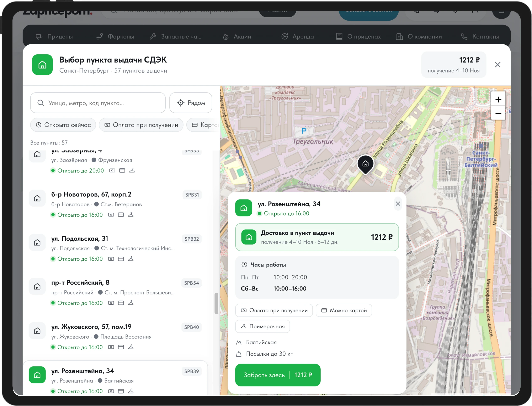This screenshot has height=406, width=532.
Task: Open the Фаркопы menu item
Action: click(115, 37)
